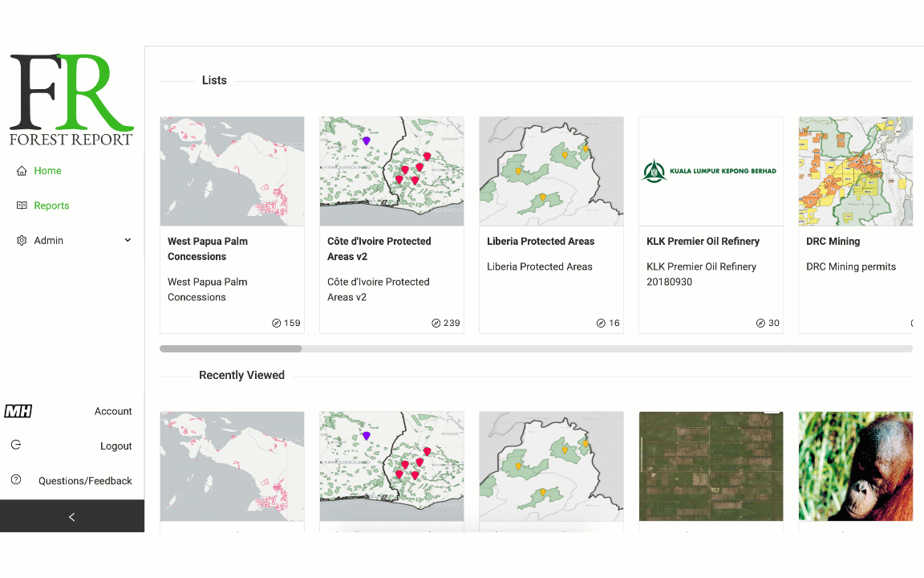This screenshot has height=578, width=924.
Task: Click the 'West Papua Palm Concessions' description text
Action: [208, 290]
